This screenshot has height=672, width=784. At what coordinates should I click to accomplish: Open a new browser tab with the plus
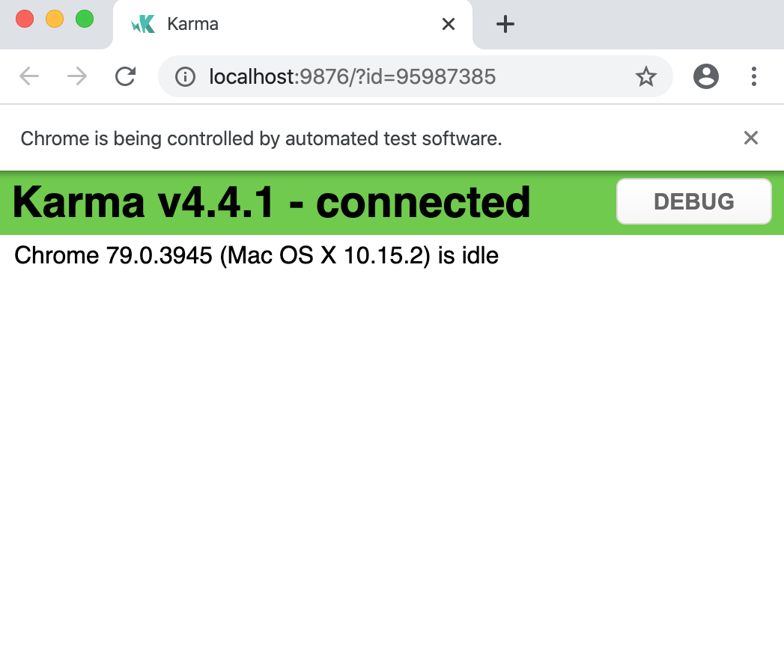pos(505,24)
